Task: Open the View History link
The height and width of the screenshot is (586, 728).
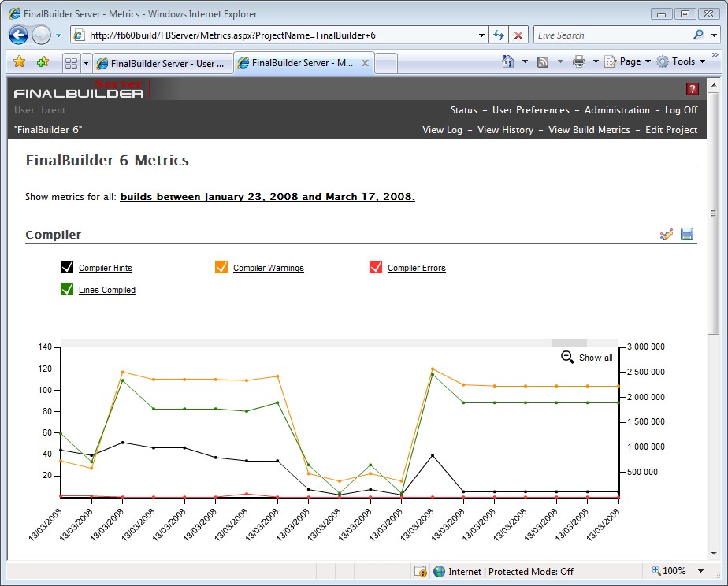Action: [505, 130]
